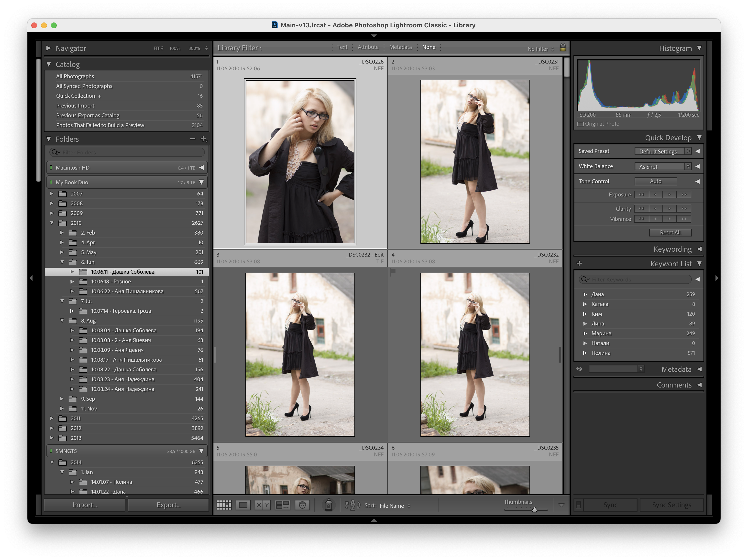
Task: Expand the Navigator panel
Action: [48, 48]
